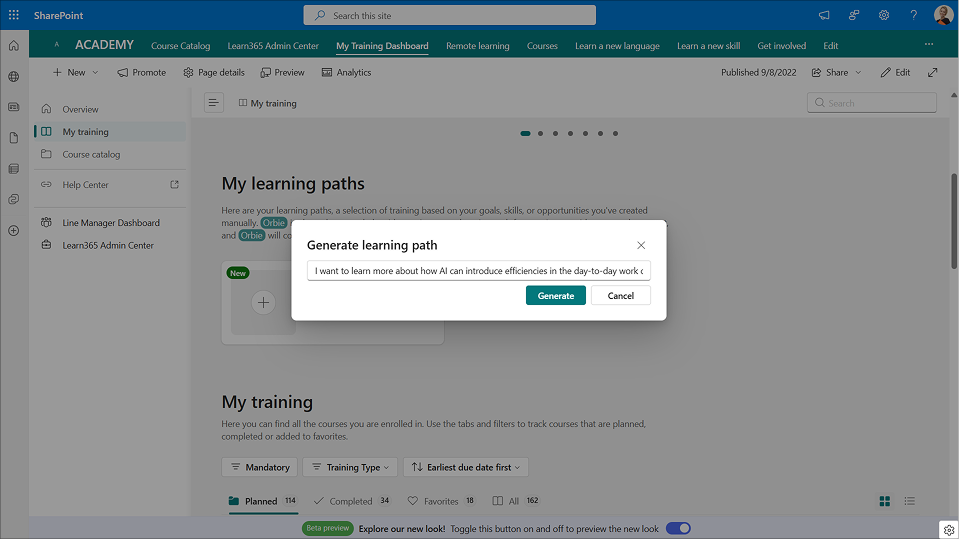The image size is (959, 539).
Task: Click the learning path prompt text field
Action: (x=478, y=271)
